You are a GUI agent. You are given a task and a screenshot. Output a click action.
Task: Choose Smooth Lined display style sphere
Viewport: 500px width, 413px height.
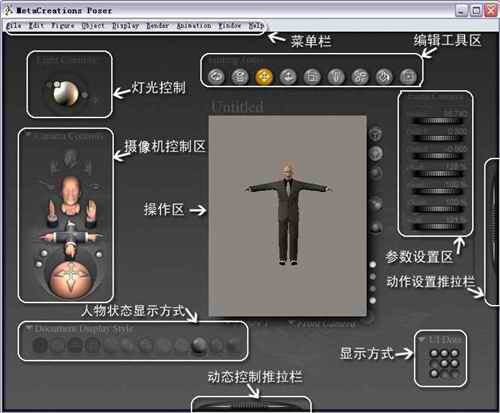click(x=217, y=345)
